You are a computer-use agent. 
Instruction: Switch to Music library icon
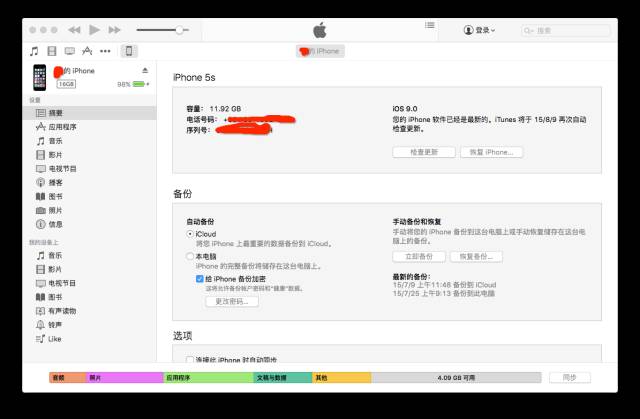(34, 51)
